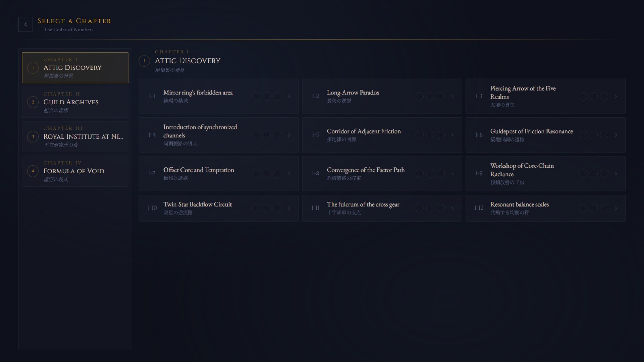Screen dimensions: 644x362
Task: Click second medal on Twin-Star Backflow Circuit
Action: tap(267, 208)
